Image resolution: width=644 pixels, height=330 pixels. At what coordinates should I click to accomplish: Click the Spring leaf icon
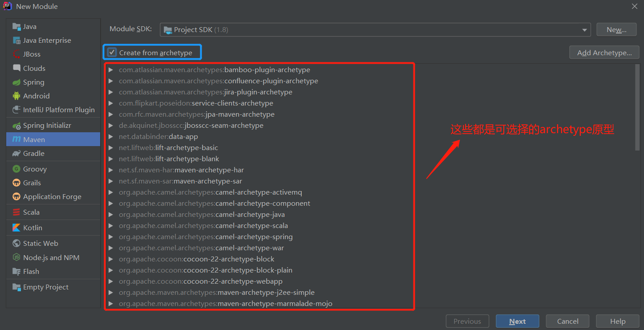pos(16,82)
